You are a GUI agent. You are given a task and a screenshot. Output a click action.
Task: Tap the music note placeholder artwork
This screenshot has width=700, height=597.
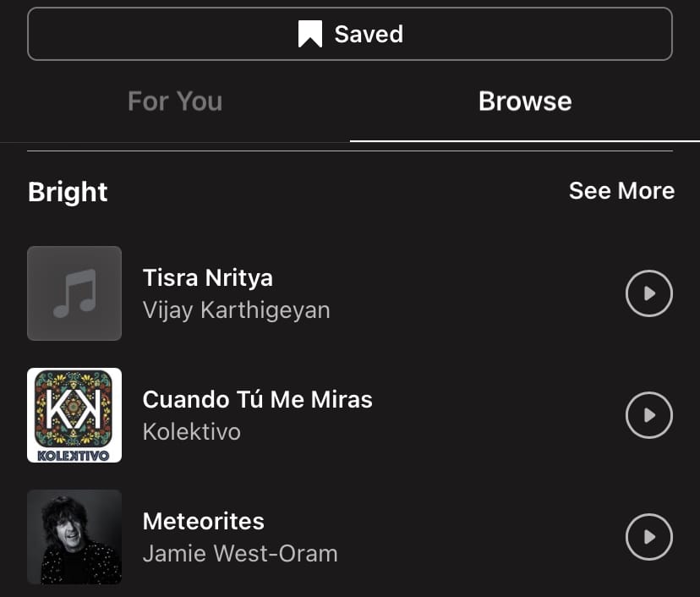tap(74, 293)
